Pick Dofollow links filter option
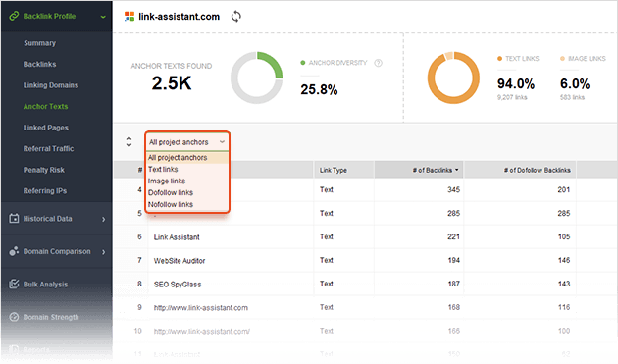This screenshot has height=364, width=618. pos(171,192)
